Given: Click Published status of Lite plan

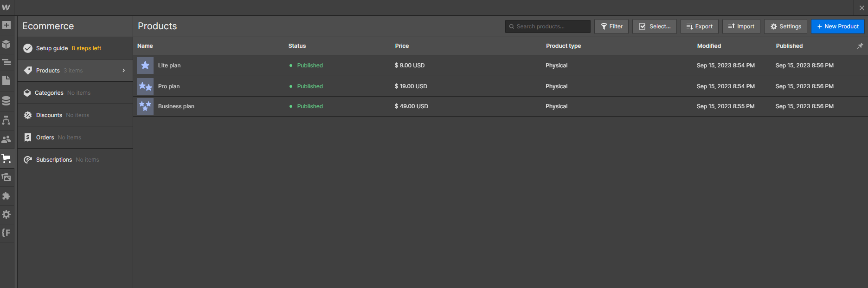Looking at the screenshot, I should 310,65.
